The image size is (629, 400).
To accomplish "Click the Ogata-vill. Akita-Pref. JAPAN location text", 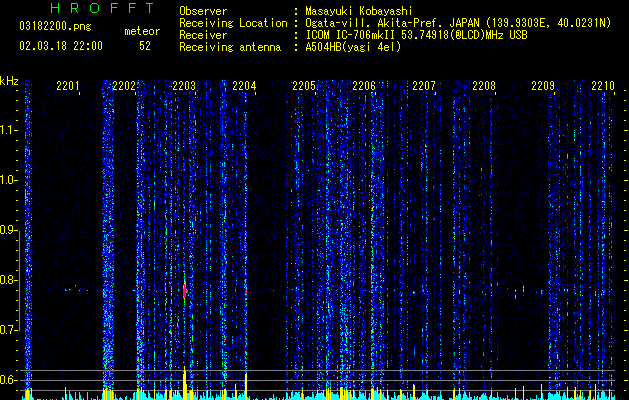I will point(392,23).
